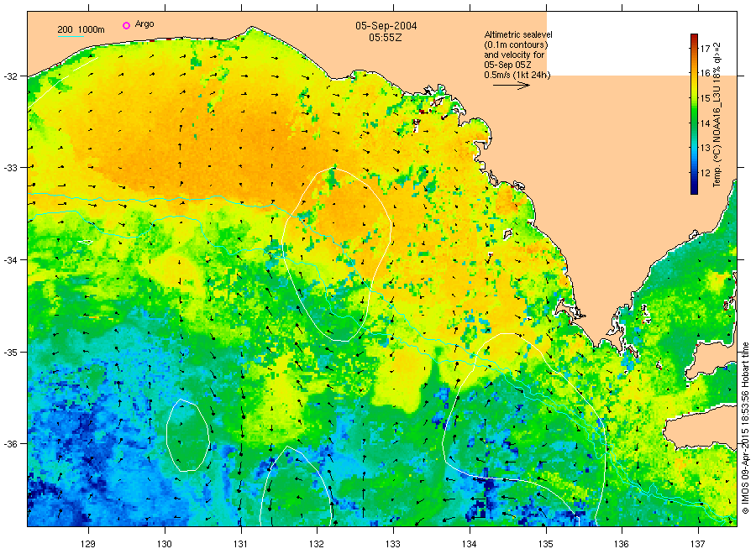The height and width of the screenshot is (554, 756).
Task: Click the magenta Argo circle marker
Action: [x=126, y=25]
